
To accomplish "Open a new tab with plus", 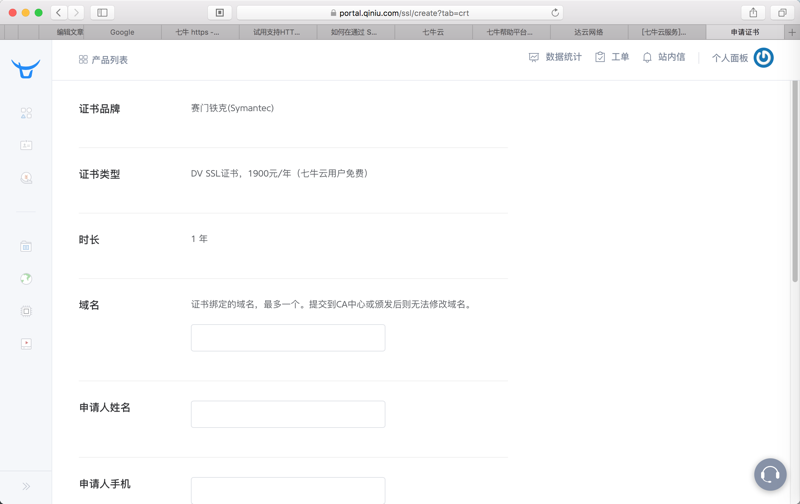I will click(792, 32).
